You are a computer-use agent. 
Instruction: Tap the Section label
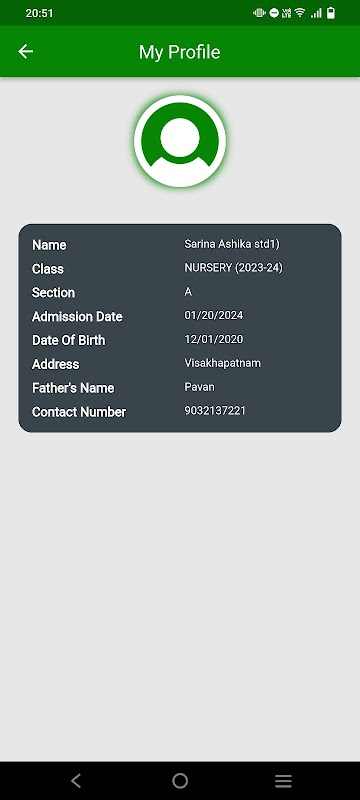coord(54,292)
